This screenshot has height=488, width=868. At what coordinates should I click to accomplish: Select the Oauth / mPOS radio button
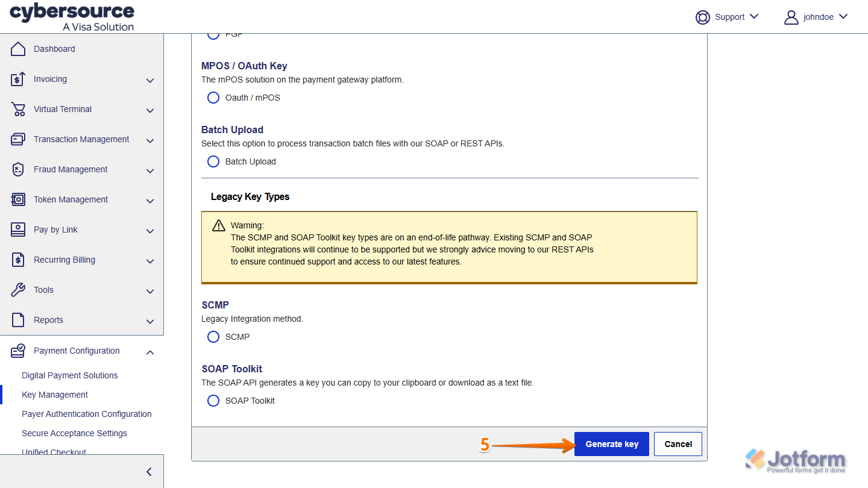click(213, 98)
